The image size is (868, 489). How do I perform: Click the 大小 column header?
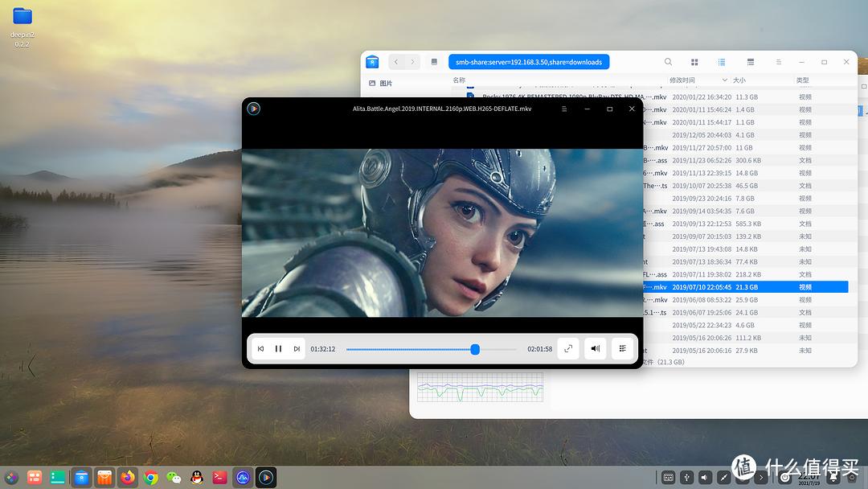tap(738, 80)
